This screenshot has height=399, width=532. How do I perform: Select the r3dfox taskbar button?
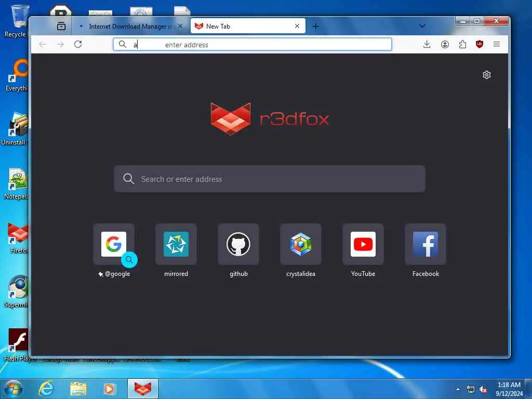(143, 389)
